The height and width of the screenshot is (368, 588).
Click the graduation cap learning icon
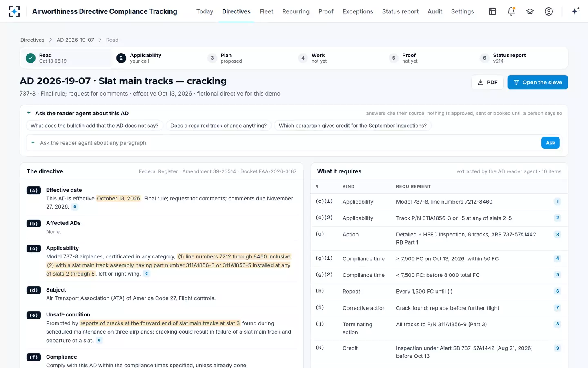point(530,11)
